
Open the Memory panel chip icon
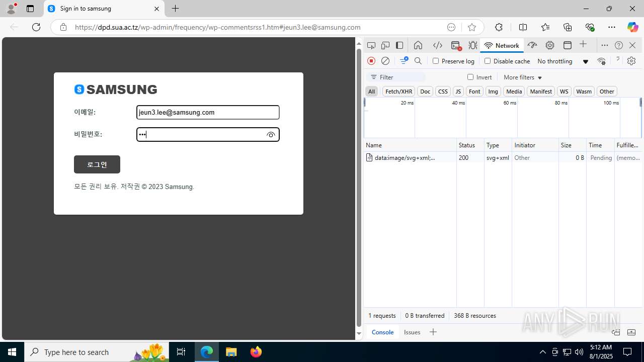pos(550,45)
